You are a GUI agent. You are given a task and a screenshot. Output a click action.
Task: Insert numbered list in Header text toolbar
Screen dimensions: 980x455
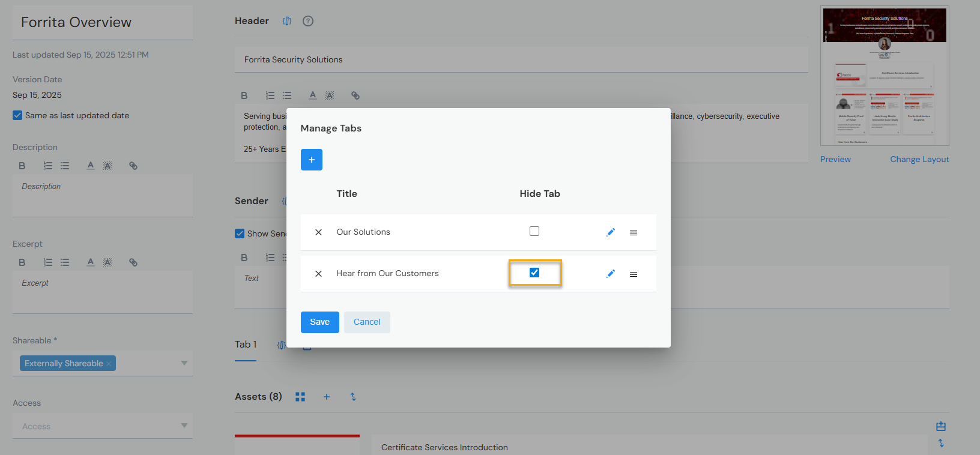pyautogui.click(x=270, y=95)
